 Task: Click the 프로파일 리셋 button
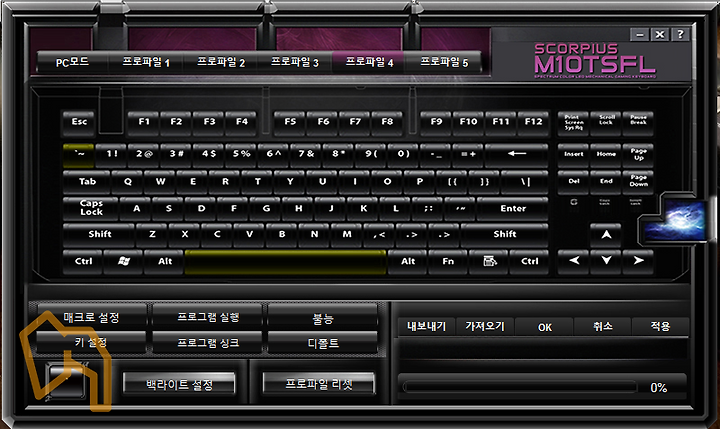click(319, 384)
